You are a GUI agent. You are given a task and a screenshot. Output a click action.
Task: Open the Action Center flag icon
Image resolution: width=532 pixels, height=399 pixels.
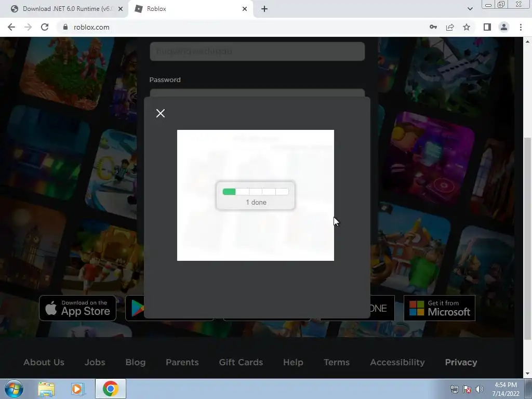[x=467, y=389]
